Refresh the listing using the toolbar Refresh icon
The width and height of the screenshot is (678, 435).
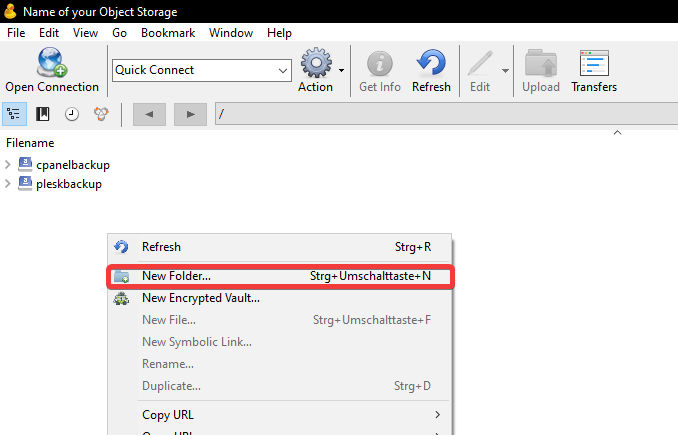[431, 64]
